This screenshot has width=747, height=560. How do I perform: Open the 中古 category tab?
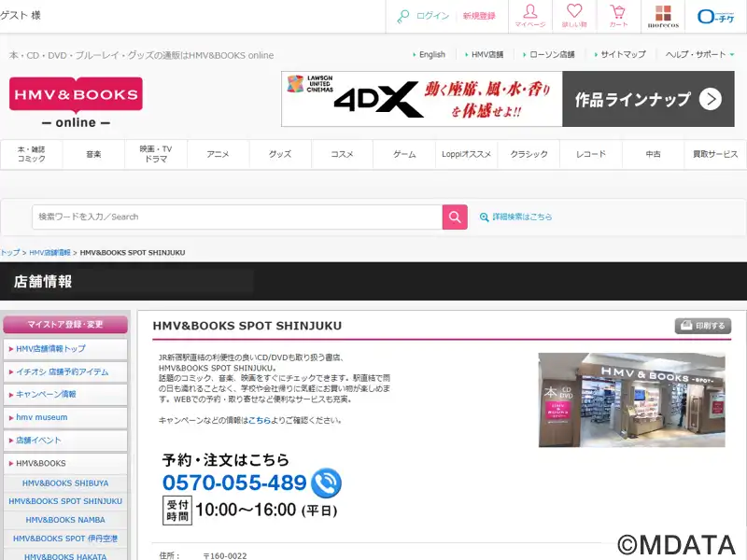click(x=653, y=154)
